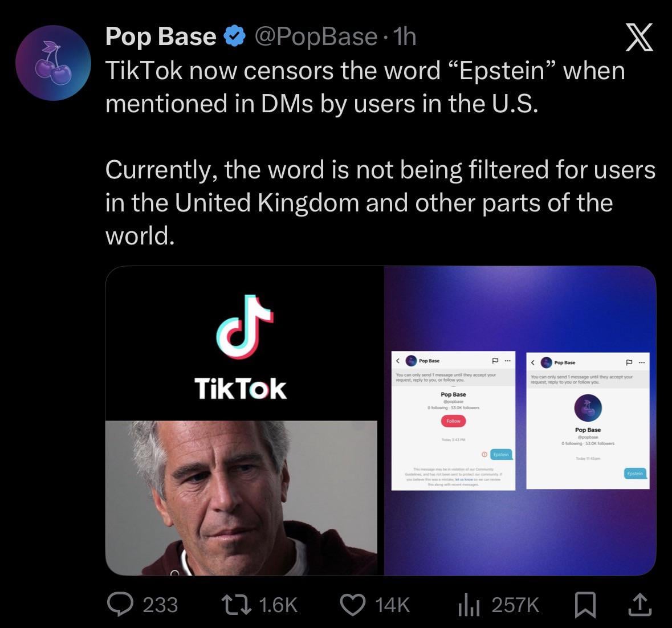The width and height of the screenshot is (672, 628).
Task: Open the share upload icon
Action: point(640,604)
